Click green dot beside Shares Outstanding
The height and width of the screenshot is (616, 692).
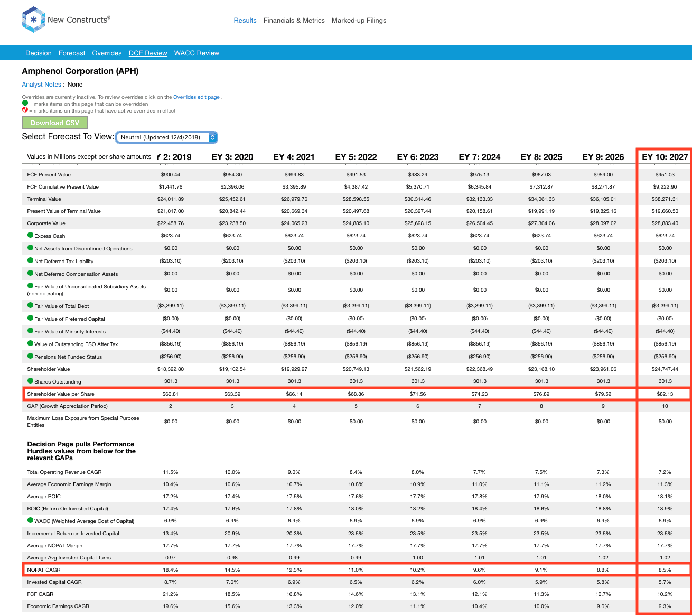pos(30,381)
